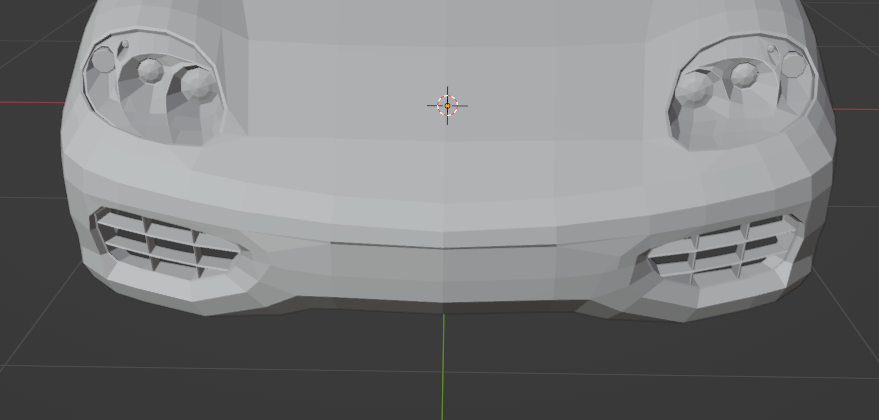Select the large inner bulb of left headlight

point(198,83)
